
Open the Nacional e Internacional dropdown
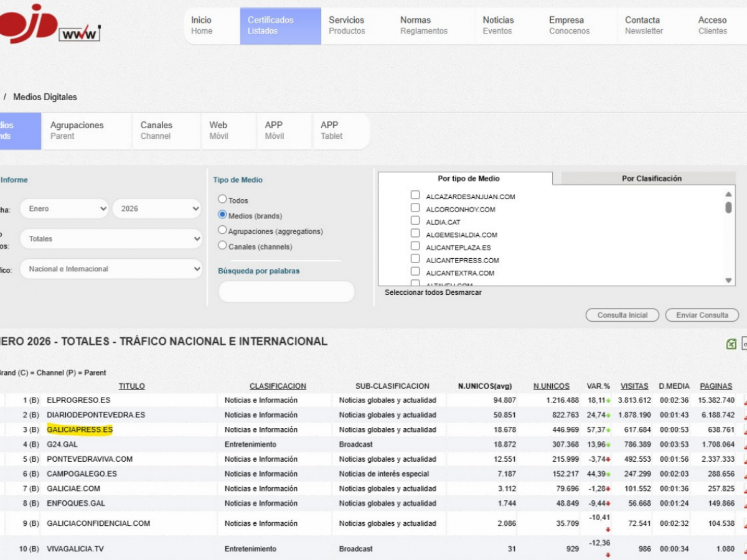(111, 269)
